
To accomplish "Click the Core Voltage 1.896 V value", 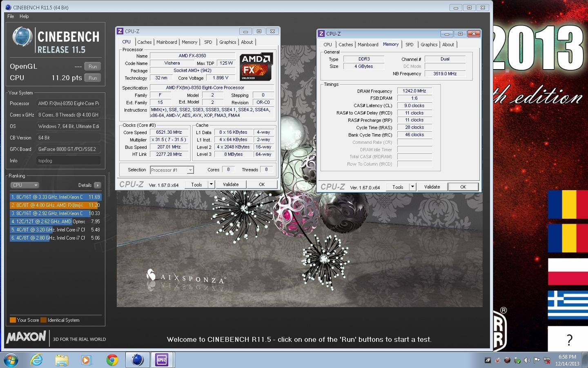I will [220, 78].
